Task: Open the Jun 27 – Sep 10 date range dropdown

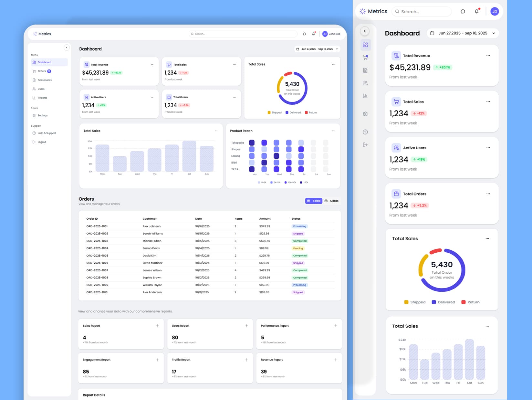Action: coord(317,49)
